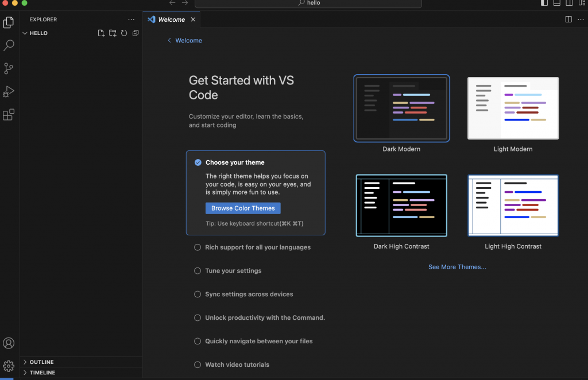The height and width of the screenshot is (380, 588).
Task: Choose the Dark Modern theme preview
Action: (401, 108)
